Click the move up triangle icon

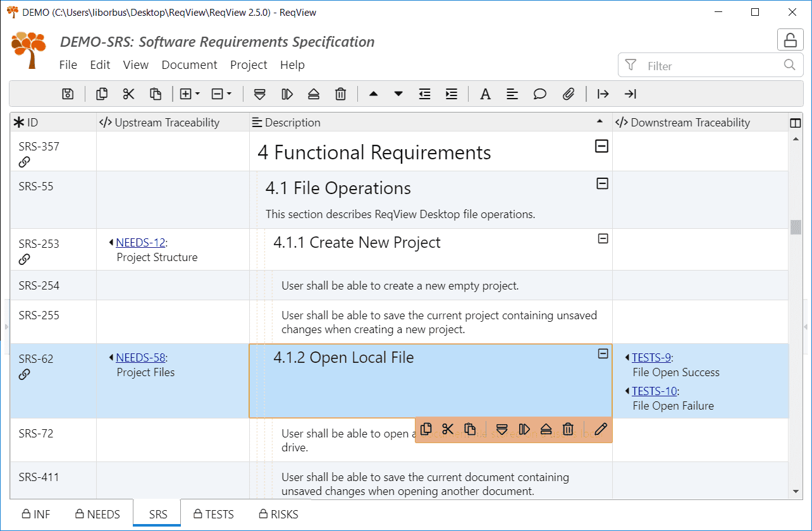pos(373,94)
